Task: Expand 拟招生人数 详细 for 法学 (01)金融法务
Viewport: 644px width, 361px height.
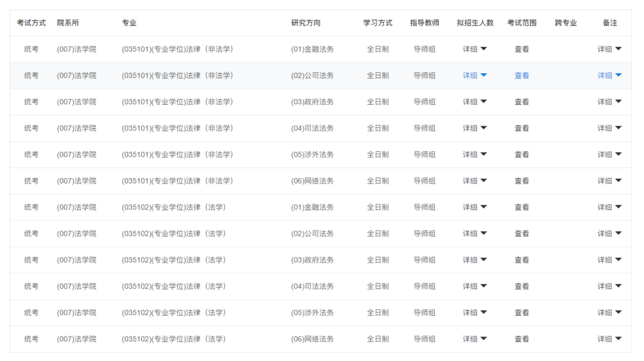Action: tap(475, 207)
